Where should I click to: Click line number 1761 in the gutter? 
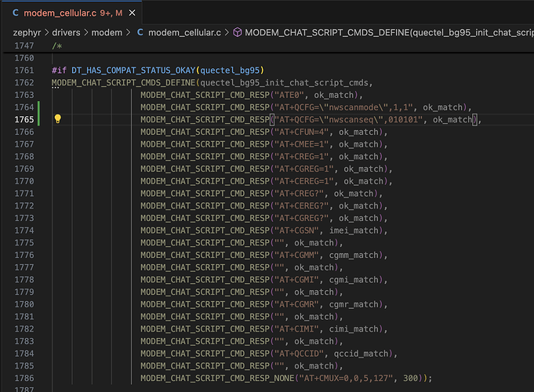pos(24,70)
